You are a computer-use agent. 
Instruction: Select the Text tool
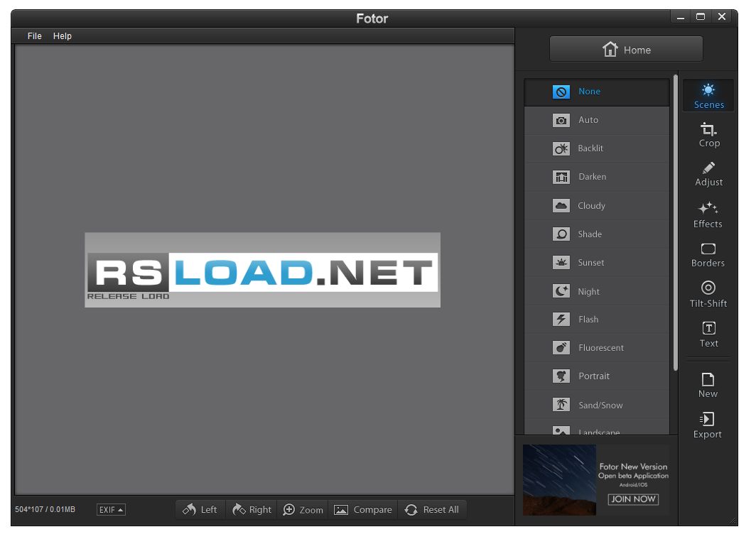709,334
